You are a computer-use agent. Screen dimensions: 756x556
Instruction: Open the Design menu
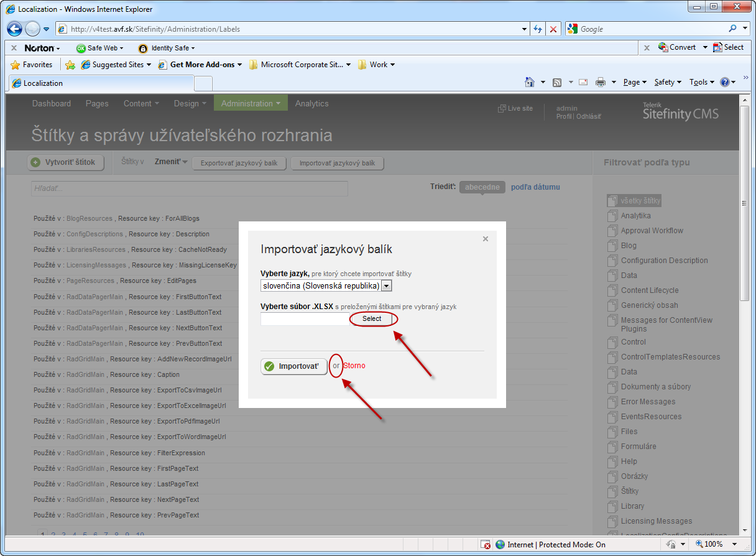tap(190, 104)
